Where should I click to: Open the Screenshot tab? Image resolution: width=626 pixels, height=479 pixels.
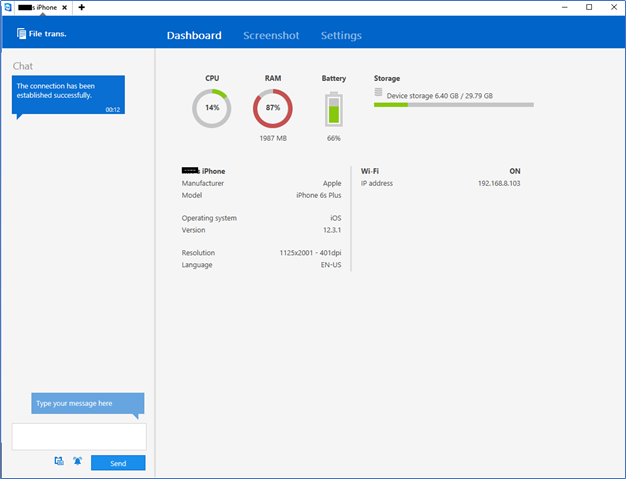coord(271,36)
